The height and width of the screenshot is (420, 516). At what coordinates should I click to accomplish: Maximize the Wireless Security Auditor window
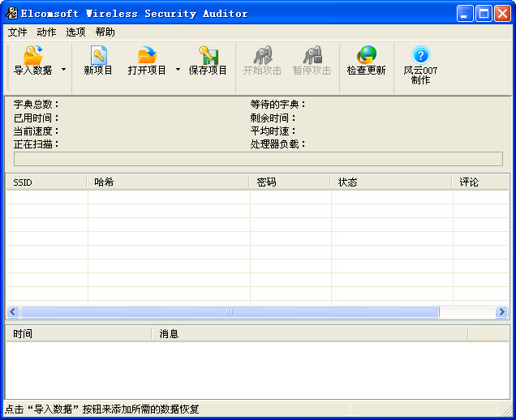(484, 14)
